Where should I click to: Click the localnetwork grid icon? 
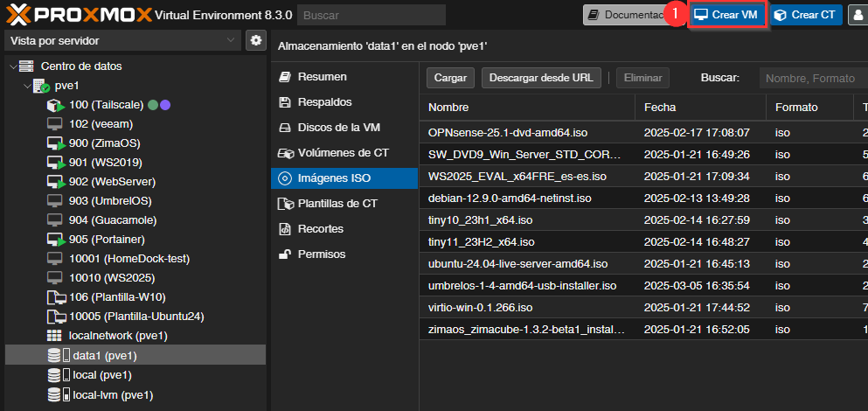click(54, 336)
